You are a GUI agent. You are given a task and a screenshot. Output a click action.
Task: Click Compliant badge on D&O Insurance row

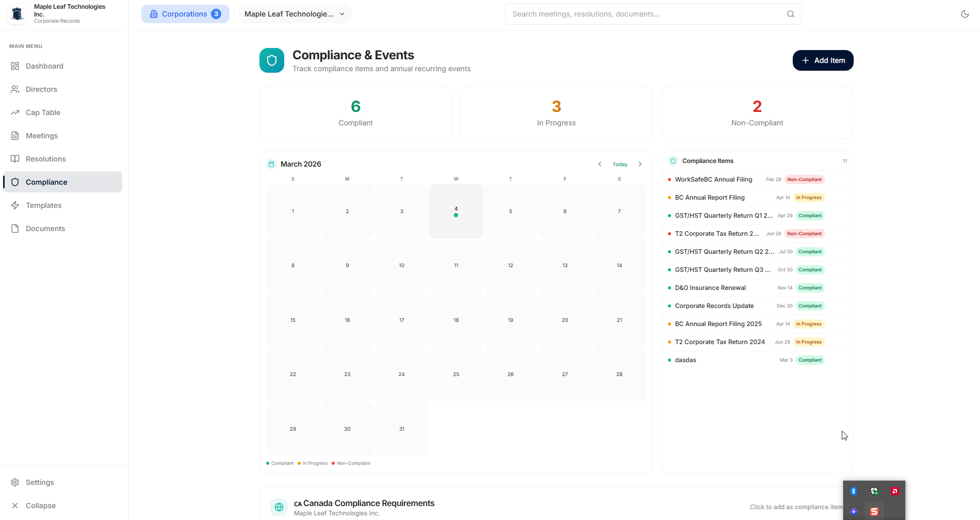(x=810, y=288)
